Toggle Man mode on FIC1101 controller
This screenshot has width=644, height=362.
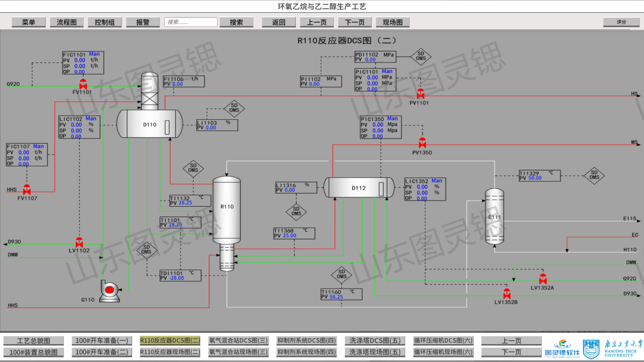pos(95,54)
